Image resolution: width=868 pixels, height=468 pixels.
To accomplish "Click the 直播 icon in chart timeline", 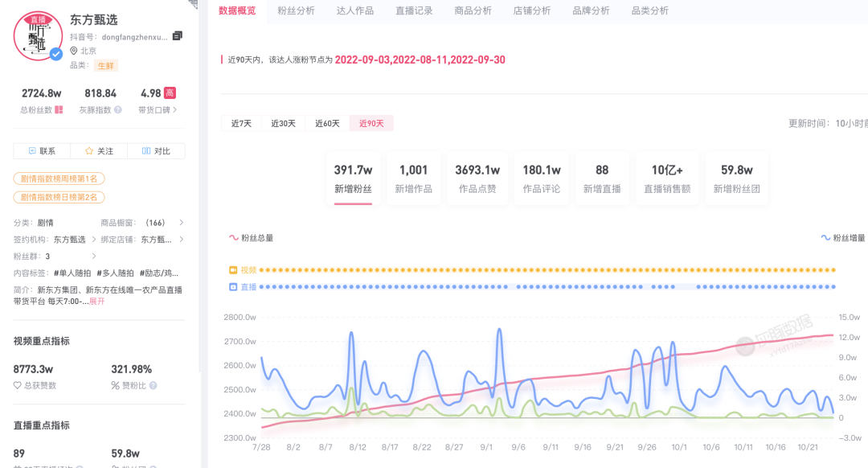I will [x=234, y=286].
